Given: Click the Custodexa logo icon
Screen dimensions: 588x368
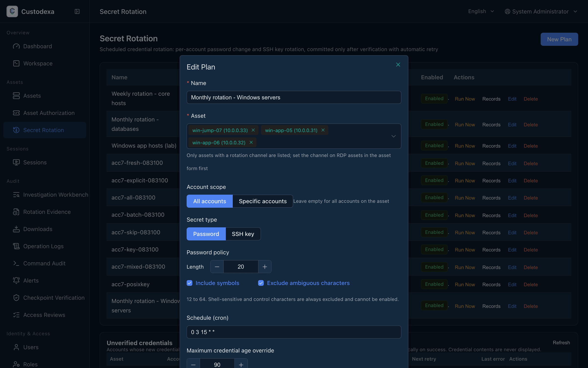Looking at the screenshot, I should point(12,11).
